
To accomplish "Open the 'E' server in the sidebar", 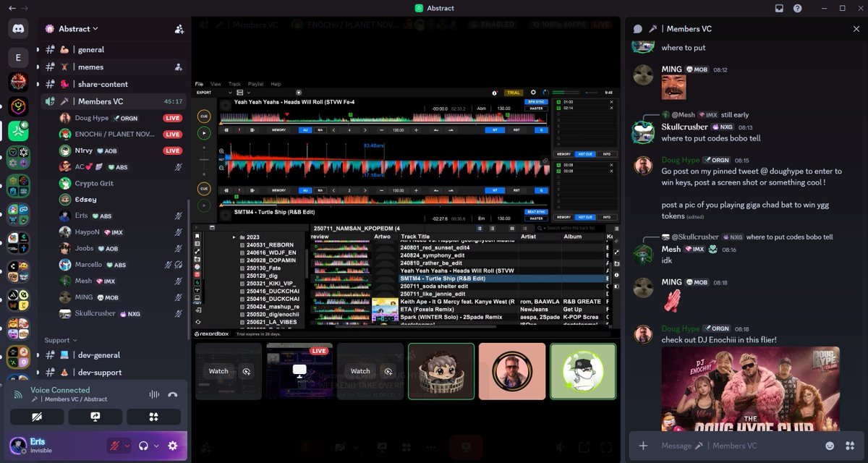I will click(18, 58).
